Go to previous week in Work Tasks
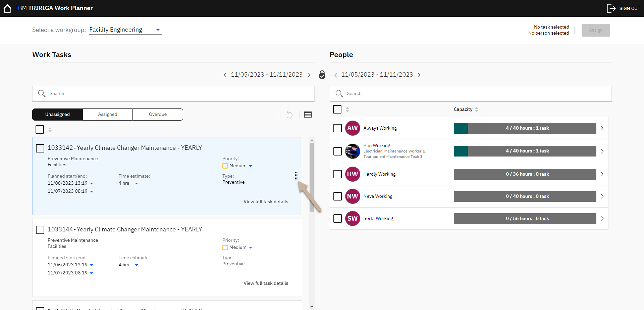644x310 pixels. click(x=225, y=75)
